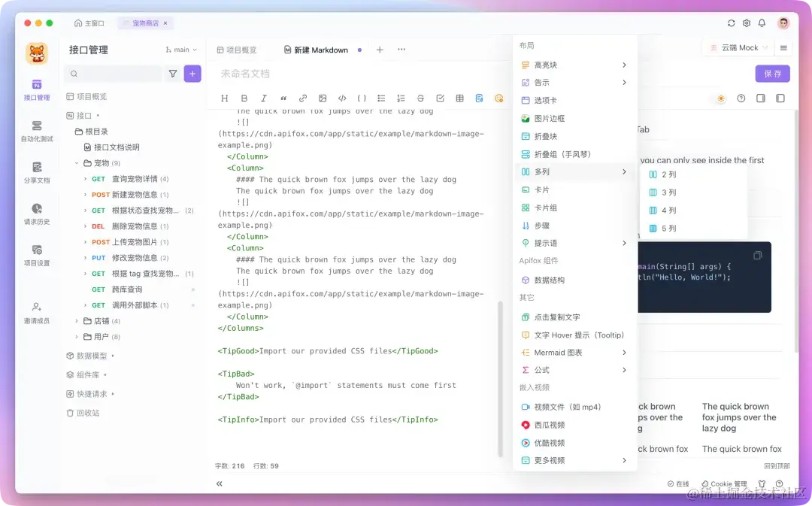Screen dimensions: 812x506
Task: Insert a numbered list
Action: [x=401, y=98]
